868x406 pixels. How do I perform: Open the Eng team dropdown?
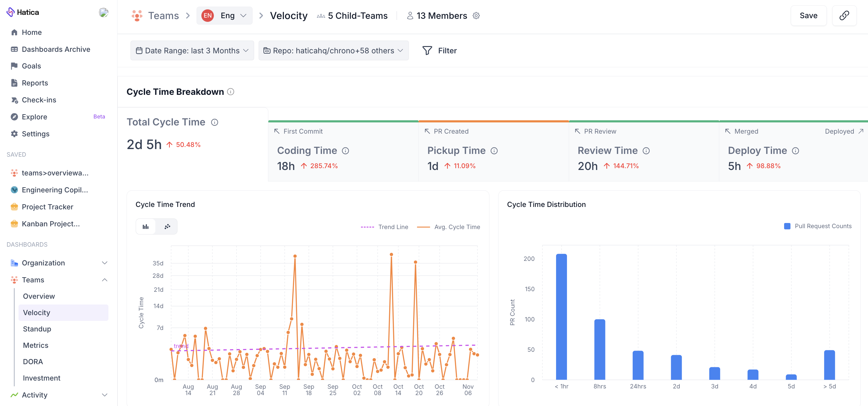coord(224,15)
